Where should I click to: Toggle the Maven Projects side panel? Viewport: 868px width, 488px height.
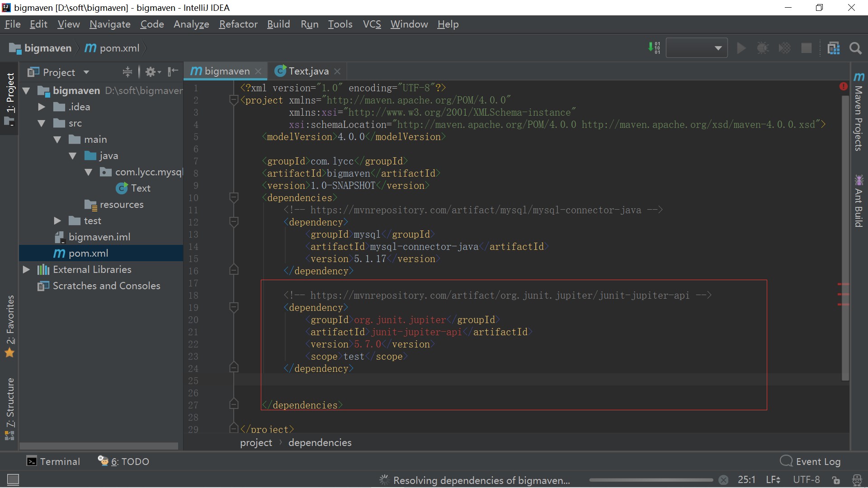pos(859,113)
